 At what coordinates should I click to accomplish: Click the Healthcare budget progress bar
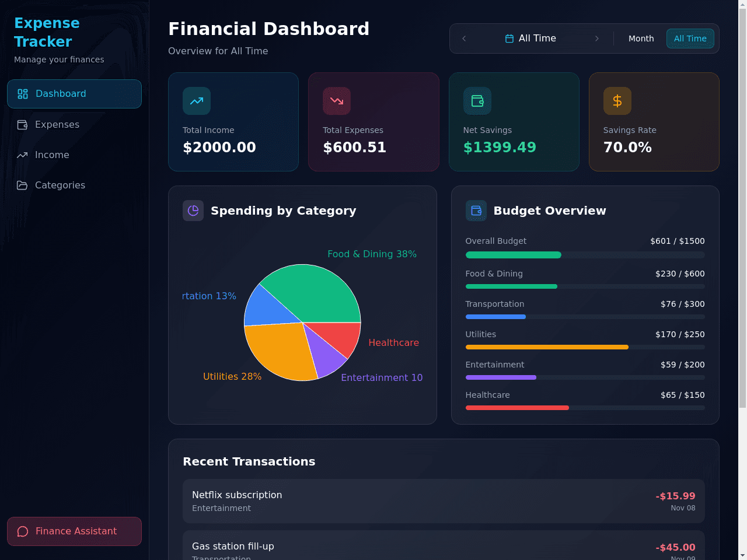coord(585,408)
